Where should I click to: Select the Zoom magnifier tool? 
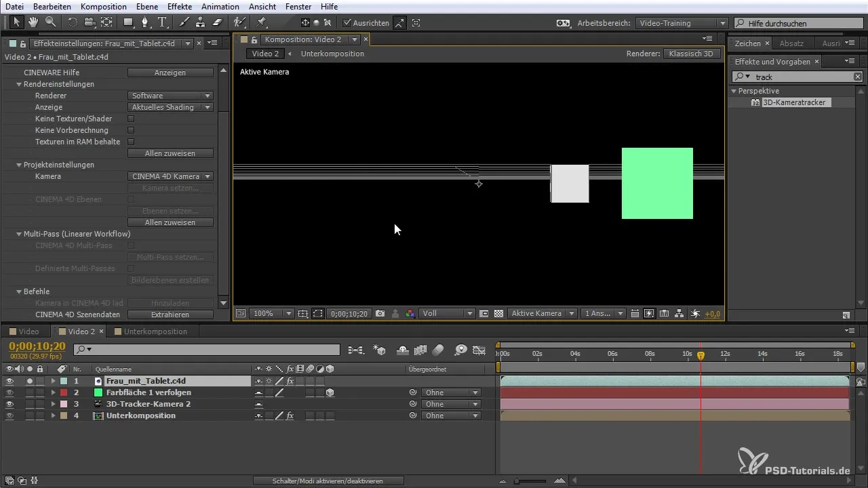(x=50, y=22)
